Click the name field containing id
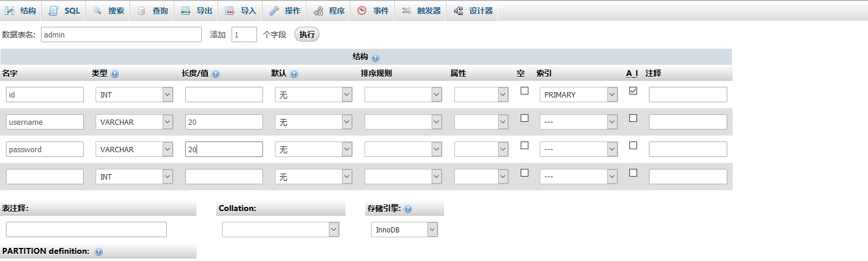Viewport: 868px width, 261px height. pyautogui.click(x=45, y=95)
